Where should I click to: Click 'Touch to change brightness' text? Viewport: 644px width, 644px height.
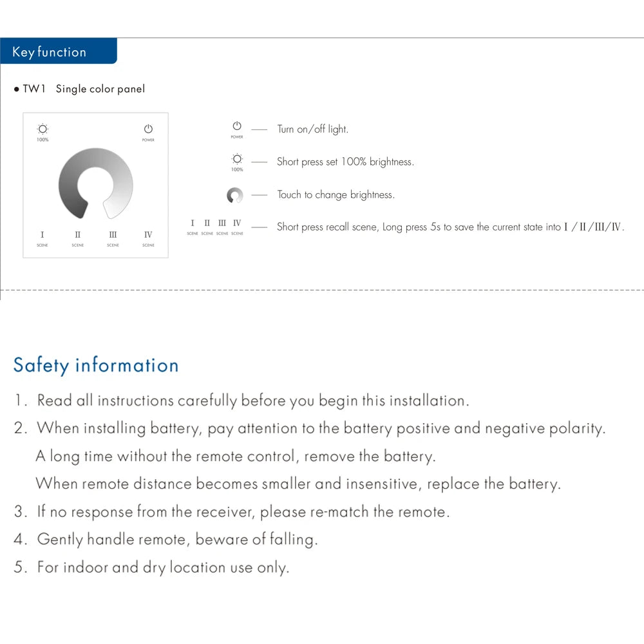click(336, 194)
